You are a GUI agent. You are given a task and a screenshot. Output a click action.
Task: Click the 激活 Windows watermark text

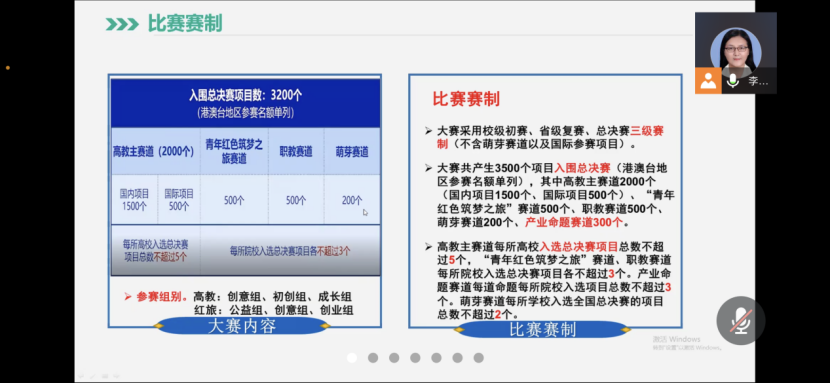coord(676,339)
